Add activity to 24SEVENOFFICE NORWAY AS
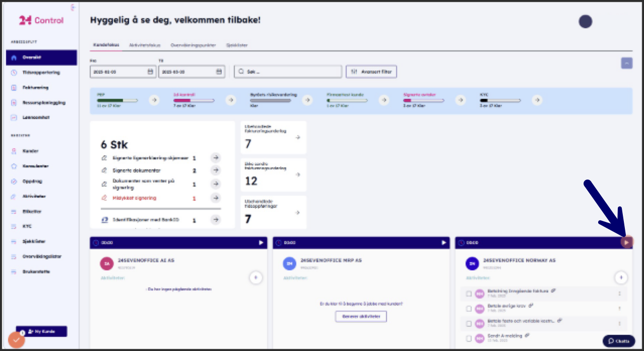 click(x=621, y=277)
